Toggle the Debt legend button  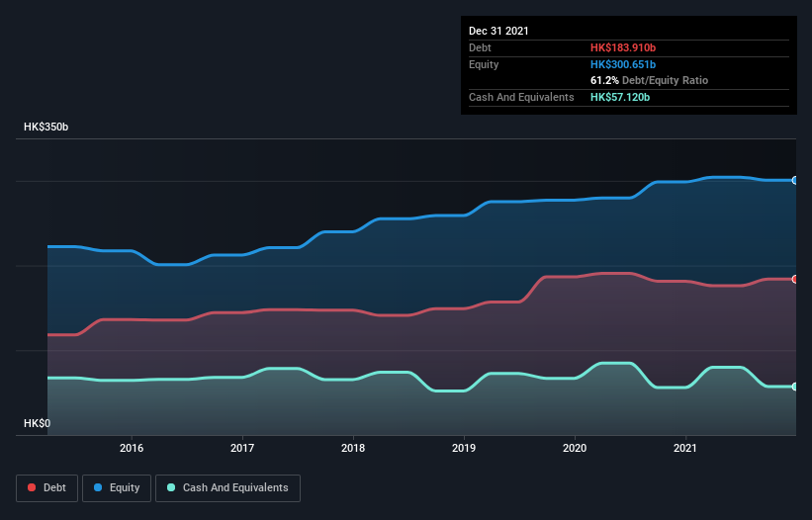coord(47,488)
